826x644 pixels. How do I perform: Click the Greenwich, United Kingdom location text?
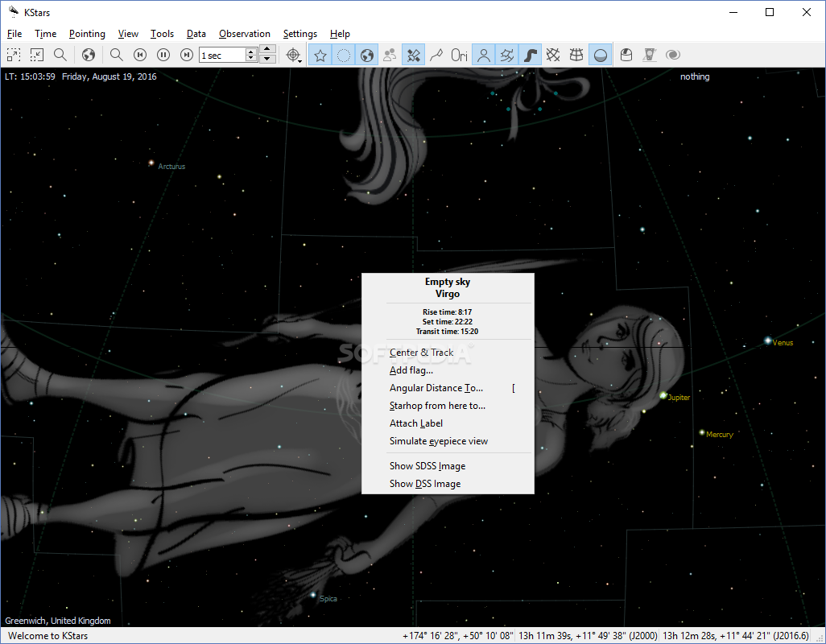pos(58,621)
